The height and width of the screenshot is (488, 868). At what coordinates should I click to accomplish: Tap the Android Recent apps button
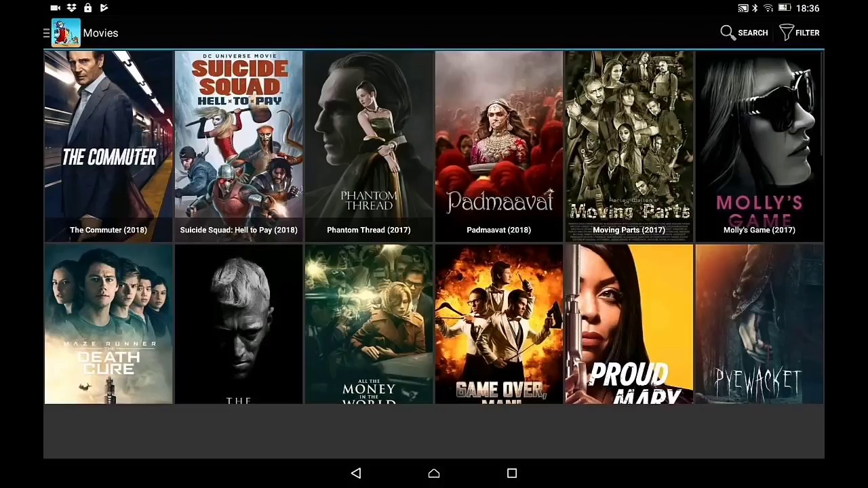[x=512, y=473]
